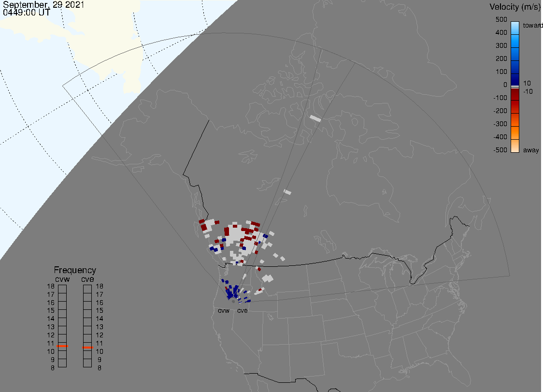This screenshot has width=543, height=392.
Task: Click the 'Velocity (m/s)' legend title
Action: coord(515,7)
